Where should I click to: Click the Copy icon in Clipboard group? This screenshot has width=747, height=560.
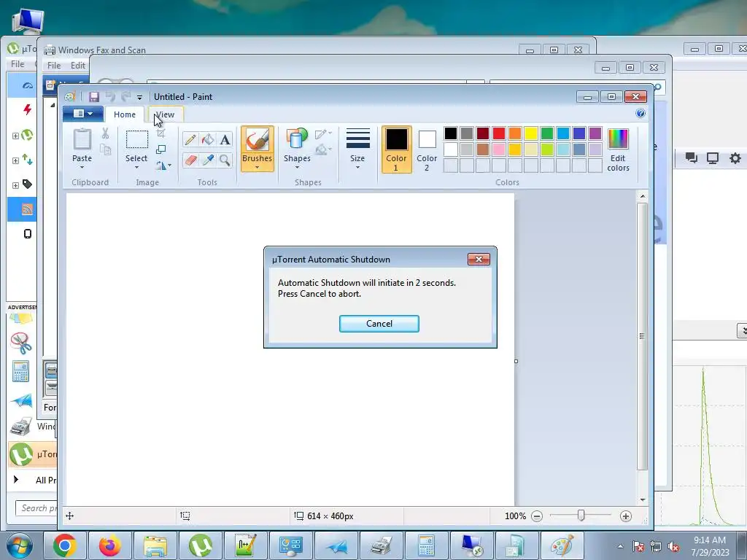point(105,150)
